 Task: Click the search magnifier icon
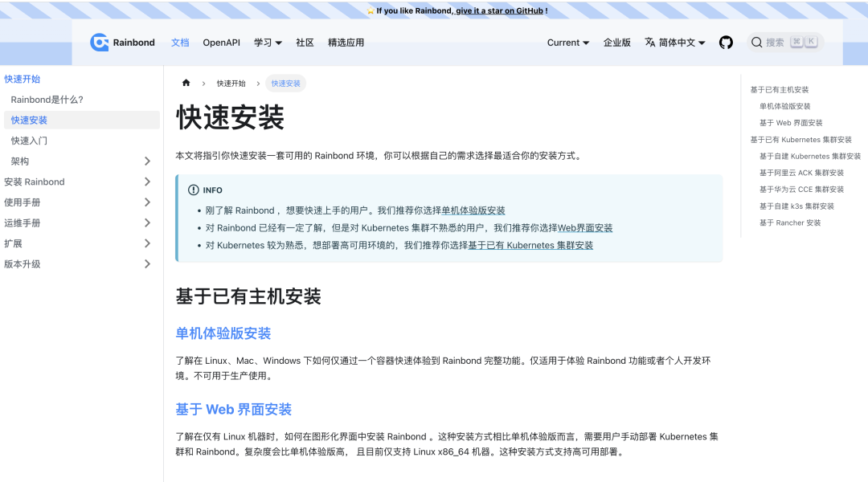(757, 42)
